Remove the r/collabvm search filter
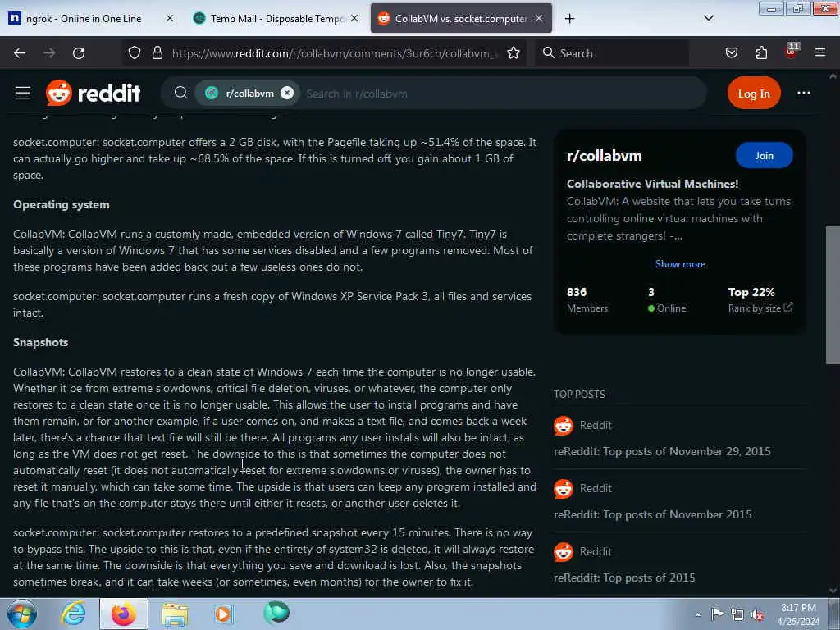Viewport: 840px width, 630px height. pyautogui.click(x=287, y=94)
